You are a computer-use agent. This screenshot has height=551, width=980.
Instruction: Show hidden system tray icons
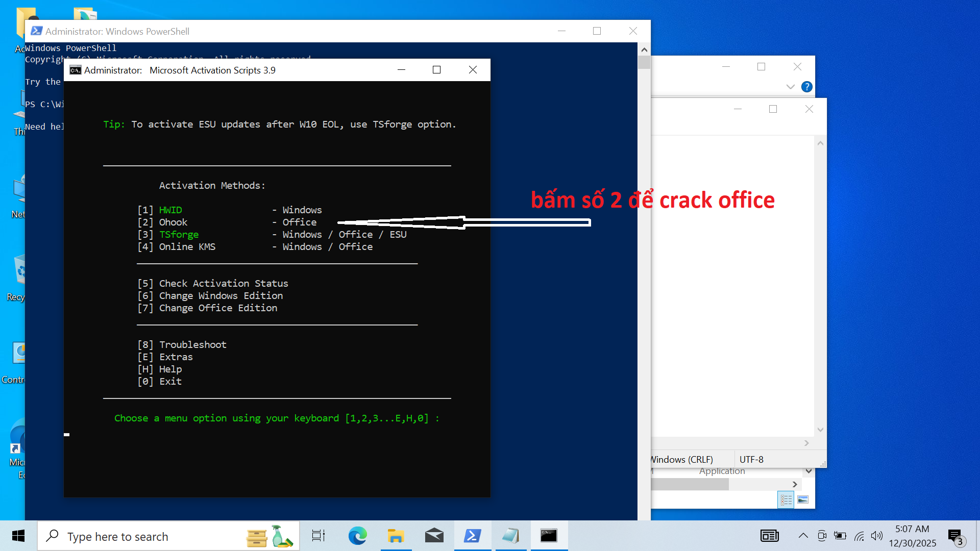tap(803, 536)
